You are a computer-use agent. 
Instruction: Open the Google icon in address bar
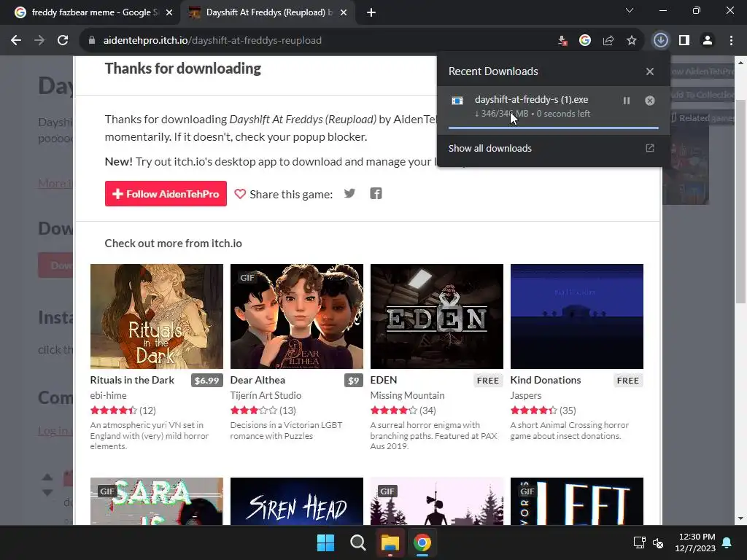point(585,41)
